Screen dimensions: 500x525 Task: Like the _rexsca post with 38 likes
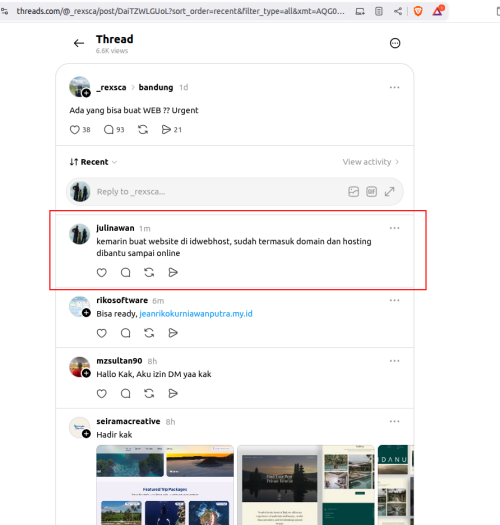74,130
